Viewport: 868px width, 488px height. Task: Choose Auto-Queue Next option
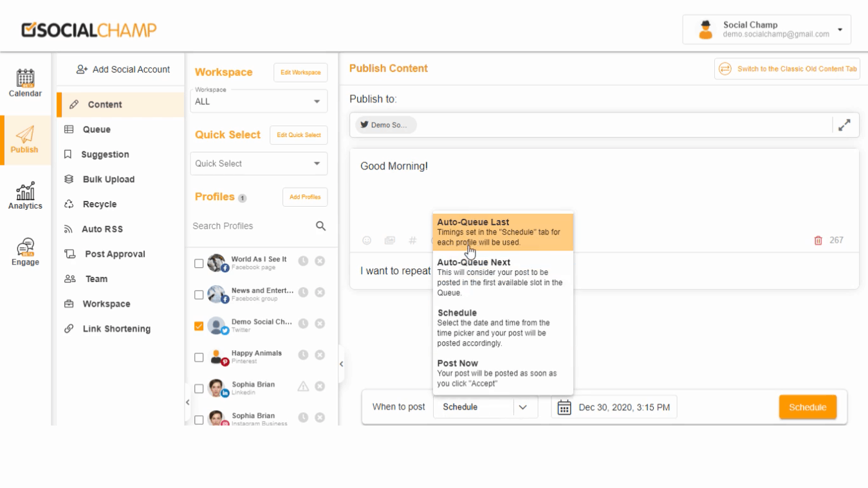tap(503, 277)
